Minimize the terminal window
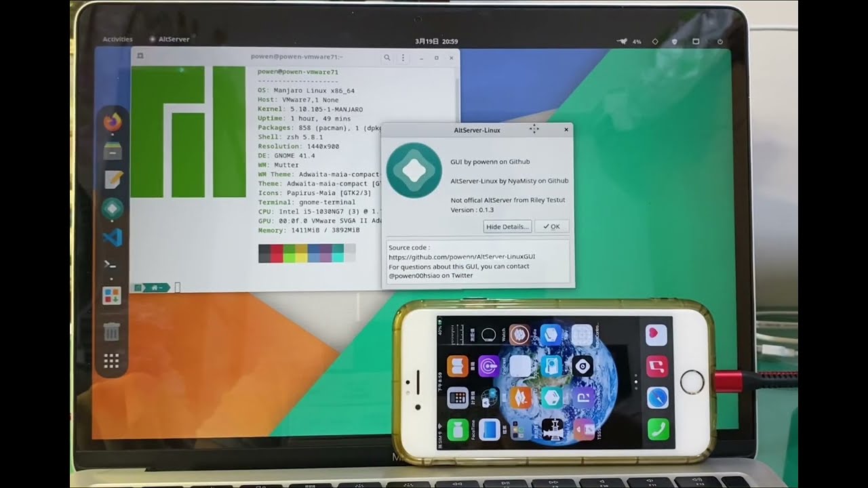Screen dimensions: 868x488 click(422, 58)
